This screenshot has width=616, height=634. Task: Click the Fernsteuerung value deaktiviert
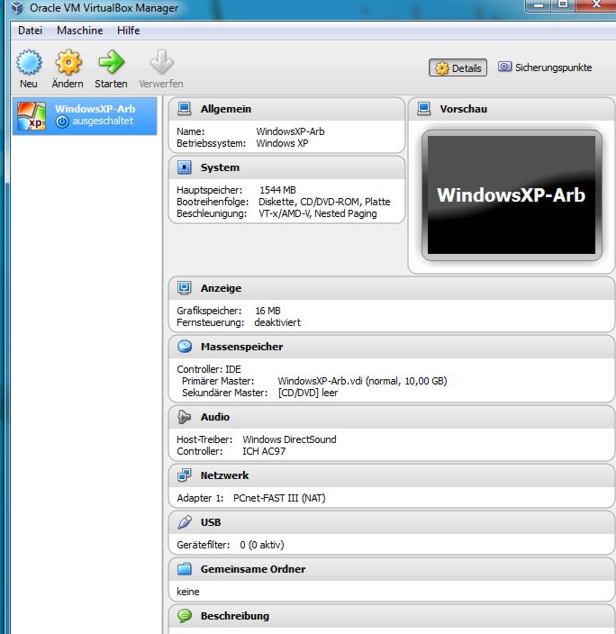[277, 323]
